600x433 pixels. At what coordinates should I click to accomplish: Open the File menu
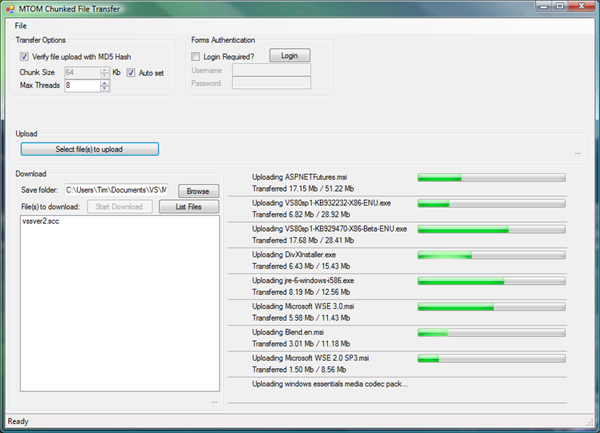pyautogui.click(x=21, y=26)
